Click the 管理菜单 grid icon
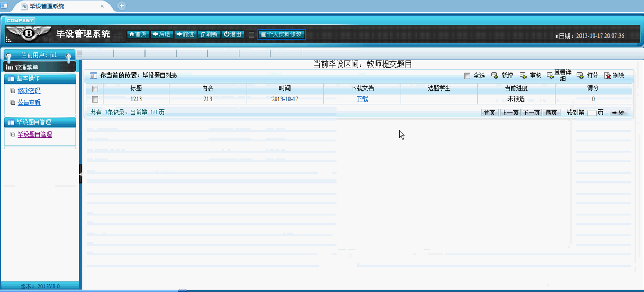This screenshot has height=292, width=644. [x=10, y=68]
